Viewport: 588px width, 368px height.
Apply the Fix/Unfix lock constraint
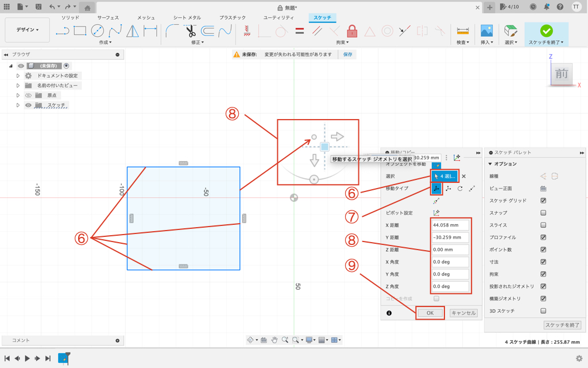point(352,31)
